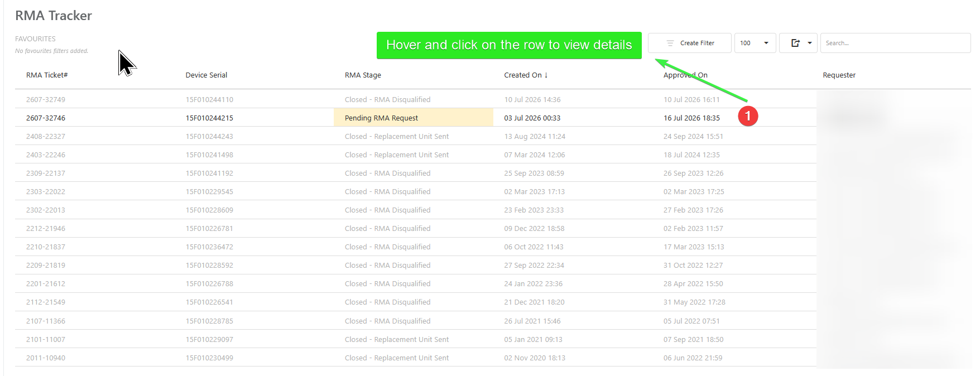Image resolution: width=980 pixels, height=376 pixels.
Task: Click approved date 07 Sep 2021 18:50
Action: coord(693,339)
